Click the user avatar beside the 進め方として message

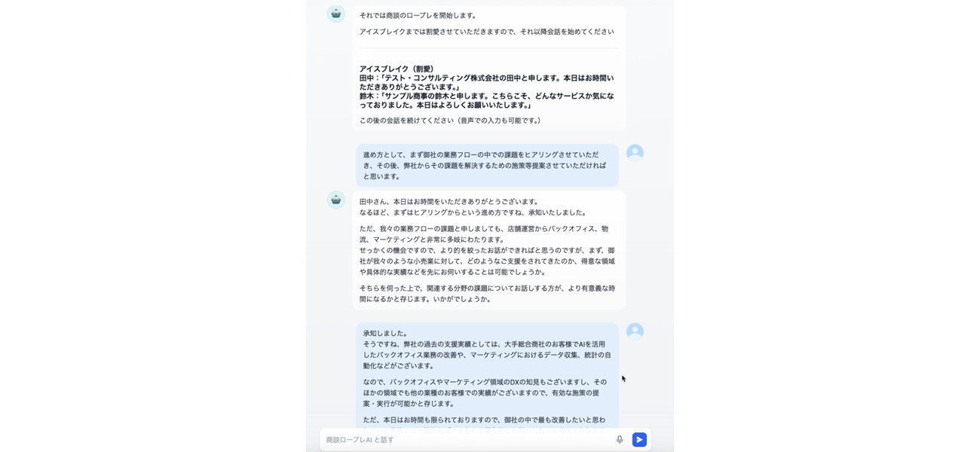tap(635, 153)
